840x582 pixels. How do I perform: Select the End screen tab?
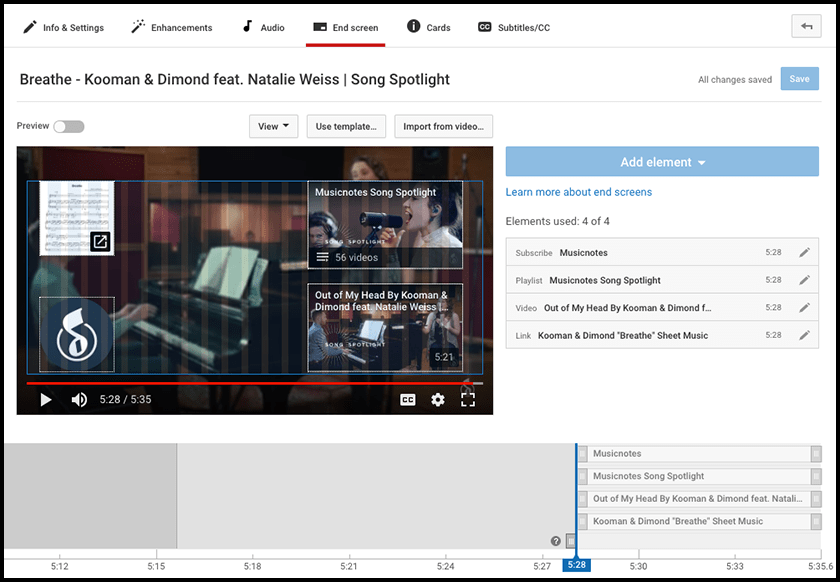(346, 27)
